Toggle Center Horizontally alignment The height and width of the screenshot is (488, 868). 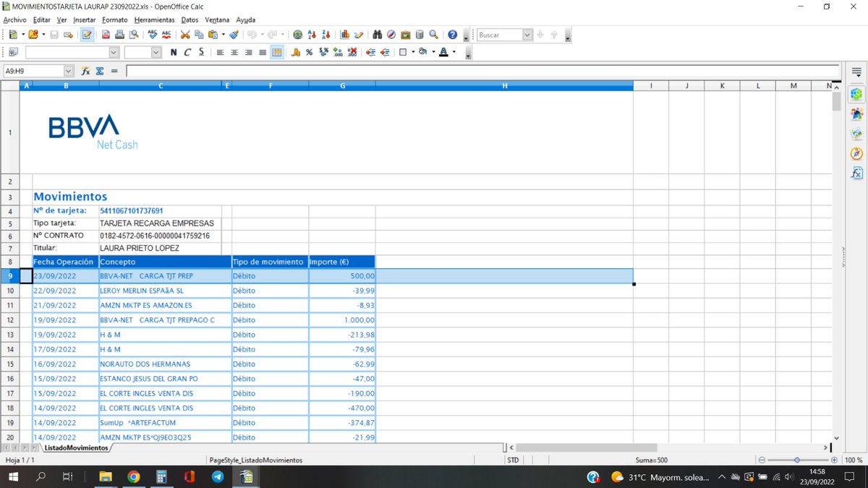pos(234,52)
